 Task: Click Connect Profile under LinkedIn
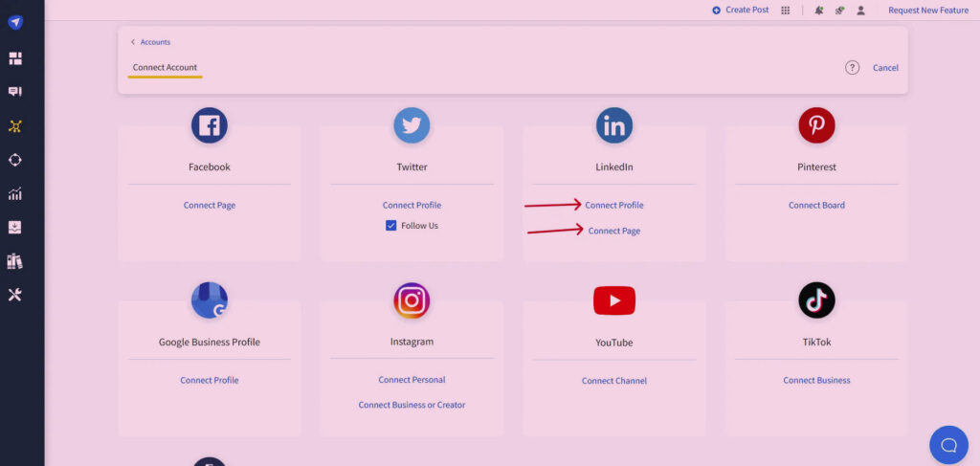tap(614, 205)
